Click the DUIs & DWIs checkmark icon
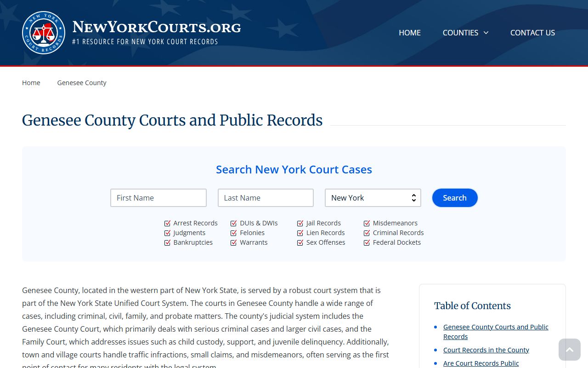 (x=234, y=223)
